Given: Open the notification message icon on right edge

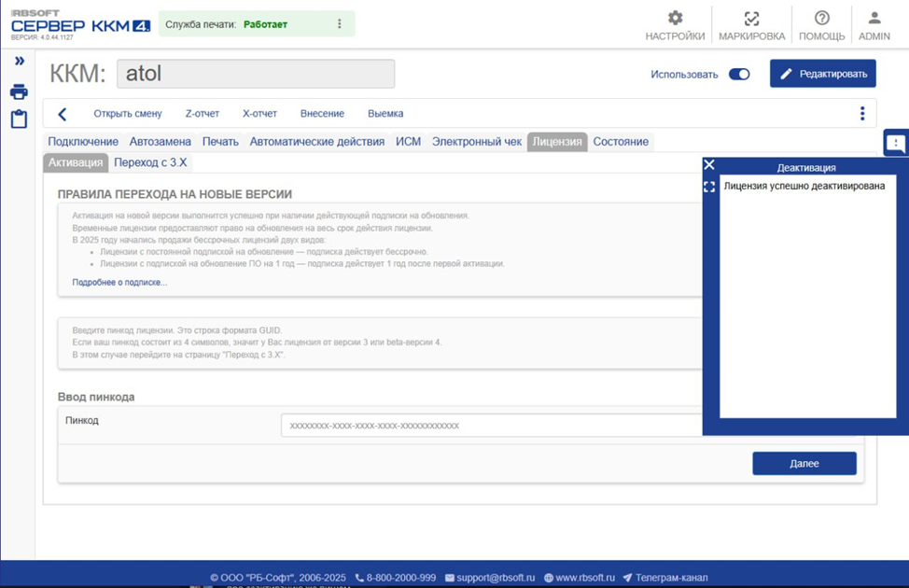Looking at the screenshot, I should pyautogui.click(x=896, y=143).
